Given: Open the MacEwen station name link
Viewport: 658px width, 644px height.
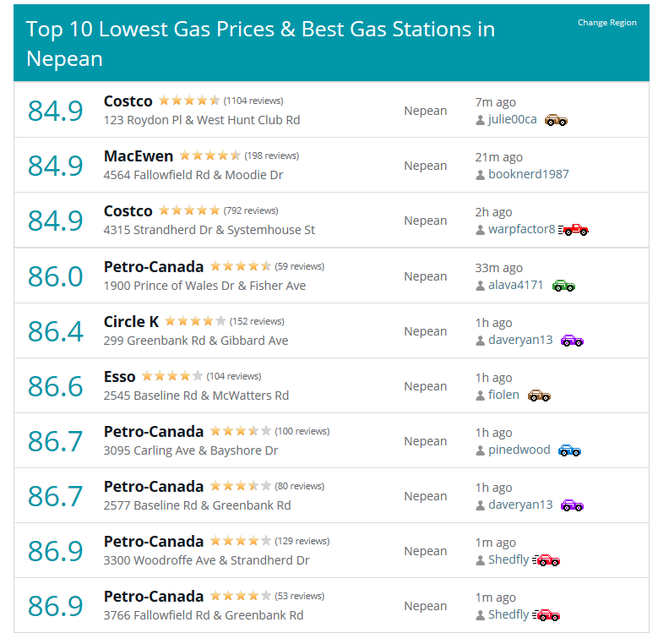Looking at the screenshot, I should click(139, 156).
